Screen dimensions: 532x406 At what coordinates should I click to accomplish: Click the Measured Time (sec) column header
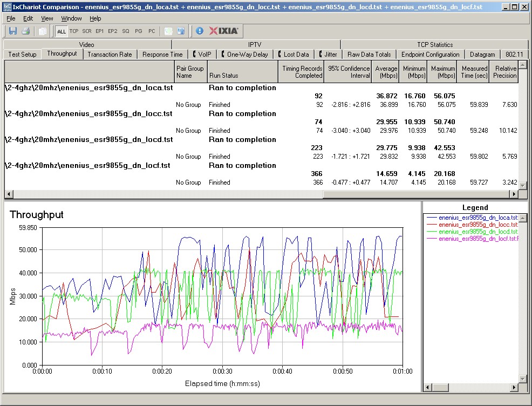coord(473,72)
